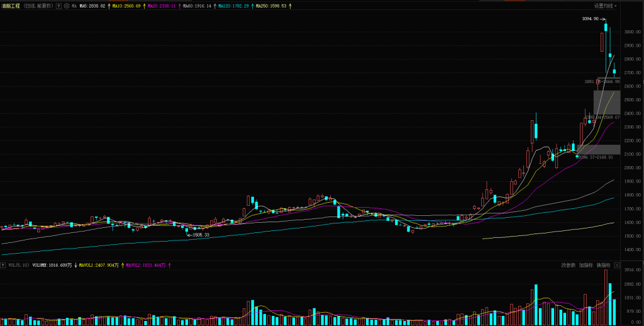This screenshot has height=326, width=644.
Task: Click the 3094.90 high price marker
Action: [x=590, y=20]
